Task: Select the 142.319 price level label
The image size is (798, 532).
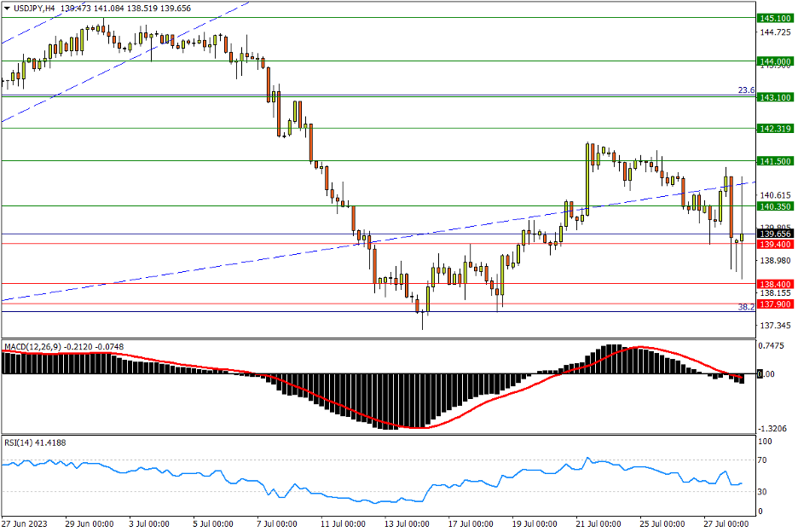Action: [776, 129]
